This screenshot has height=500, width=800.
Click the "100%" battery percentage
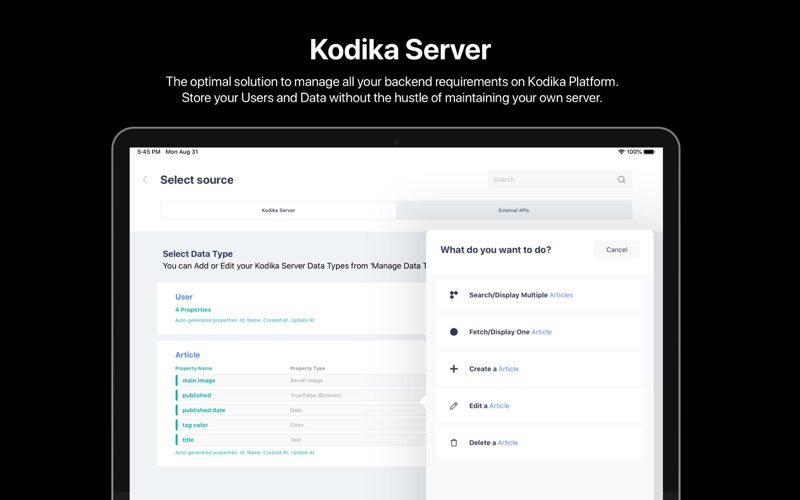634,152
